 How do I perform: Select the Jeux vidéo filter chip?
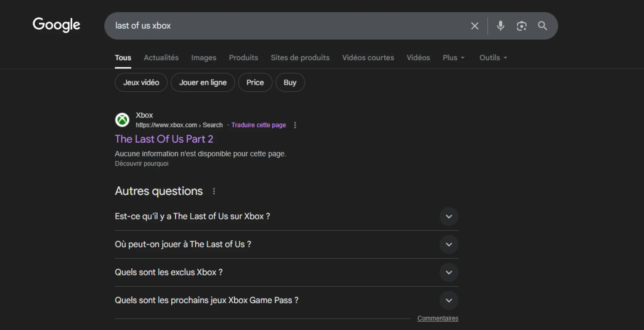141,82
